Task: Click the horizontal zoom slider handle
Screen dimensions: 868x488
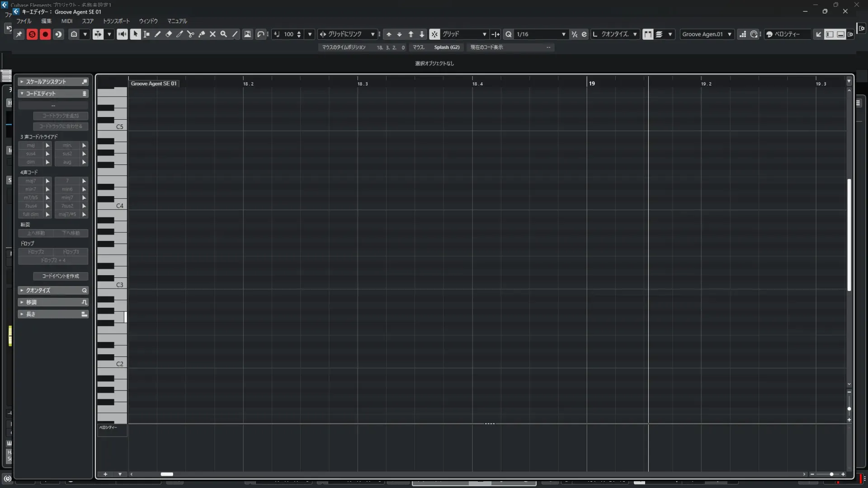Action: 831,474
